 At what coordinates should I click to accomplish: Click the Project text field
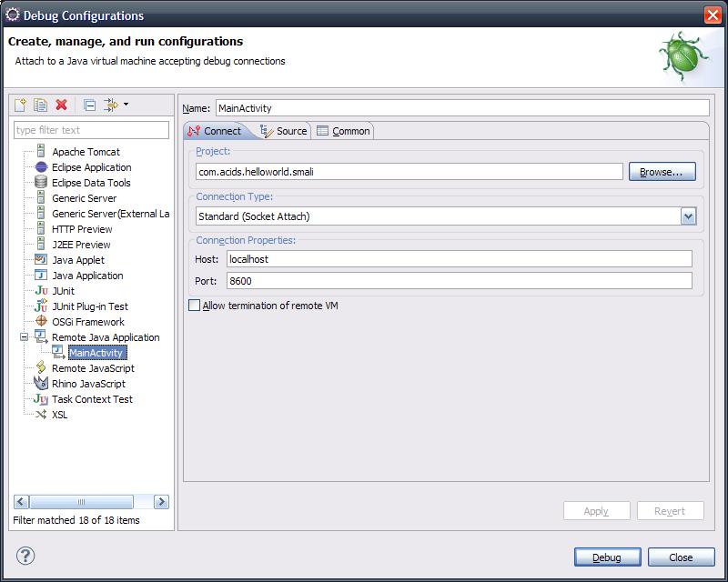(409, 172)
